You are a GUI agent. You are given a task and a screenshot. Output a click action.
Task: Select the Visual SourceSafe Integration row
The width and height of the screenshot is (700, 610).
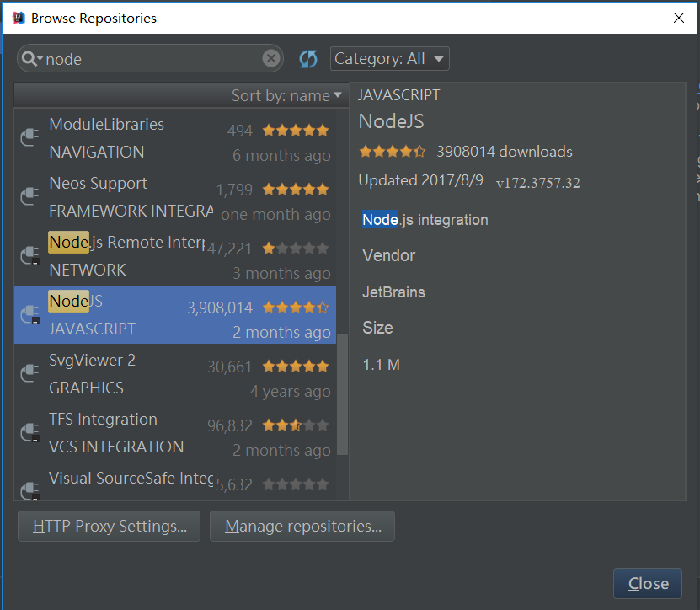[x=175, y=481]
